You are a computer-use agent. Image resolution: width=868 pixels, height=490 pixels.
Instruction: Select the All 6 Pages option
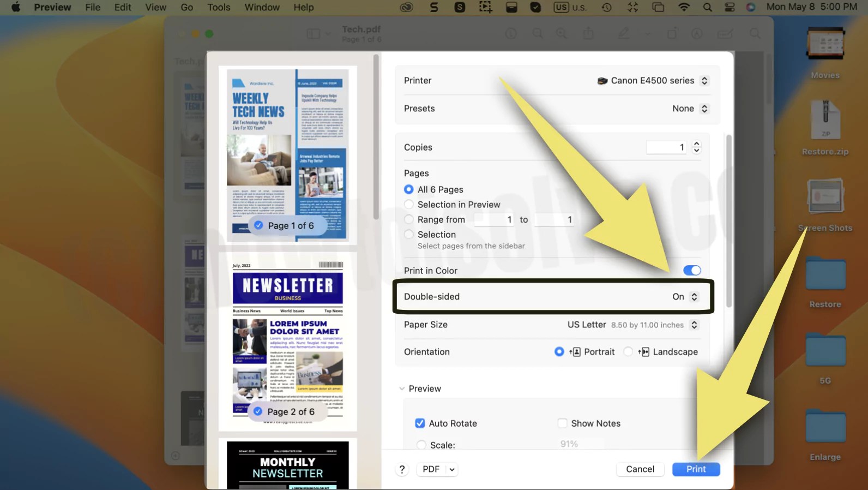[x=408, y=189]
